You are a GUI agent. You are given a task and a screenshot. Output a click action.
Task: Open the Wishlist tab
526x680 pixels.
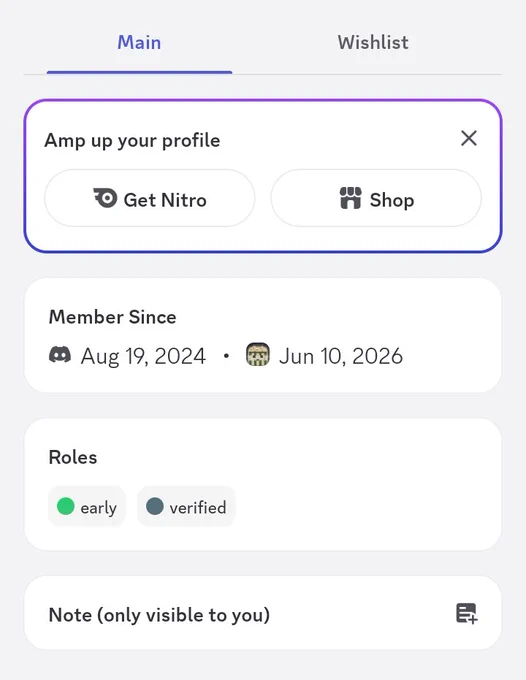(373, 42)
